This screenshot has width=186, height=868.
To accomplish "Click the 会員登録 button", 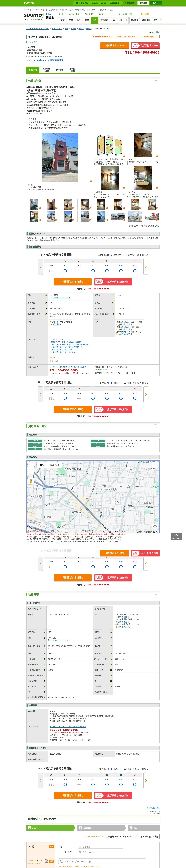I will pos(143,3).
